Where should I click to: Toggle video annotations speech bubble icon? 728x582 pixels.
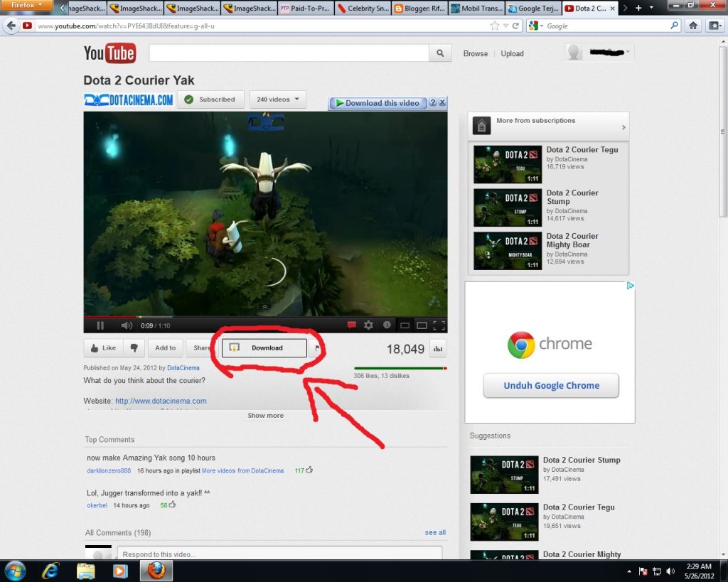351,325
